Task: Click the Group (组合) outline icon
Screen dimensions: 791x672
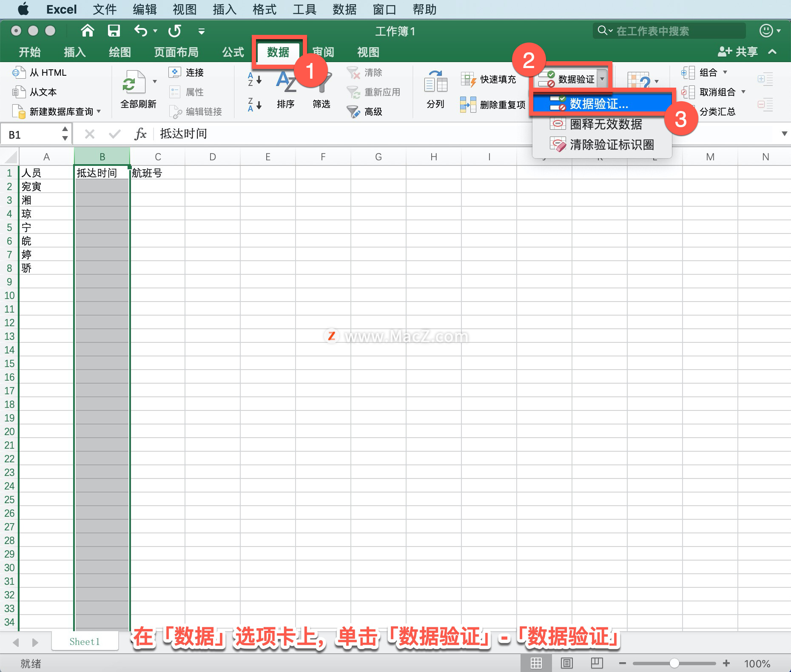Action: (688, 72)
